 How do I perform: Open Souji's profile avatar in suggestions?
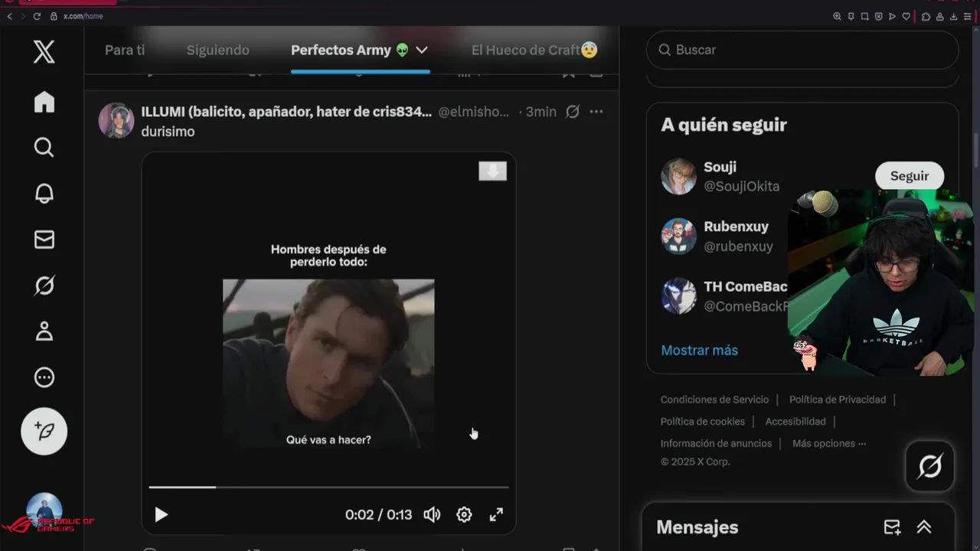tap(678, 177)
